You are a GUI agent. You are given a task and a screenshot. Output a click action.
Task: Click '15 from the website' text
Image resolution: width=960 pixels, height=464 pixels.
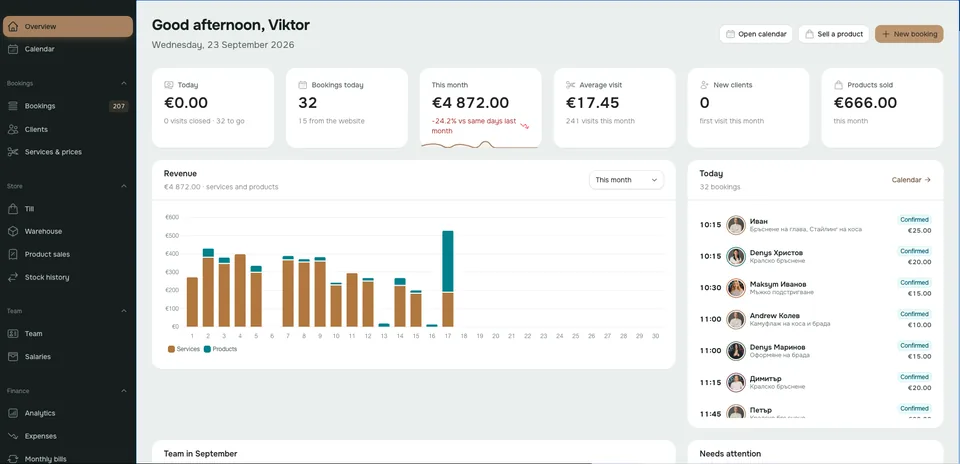(x=331, y=121)
